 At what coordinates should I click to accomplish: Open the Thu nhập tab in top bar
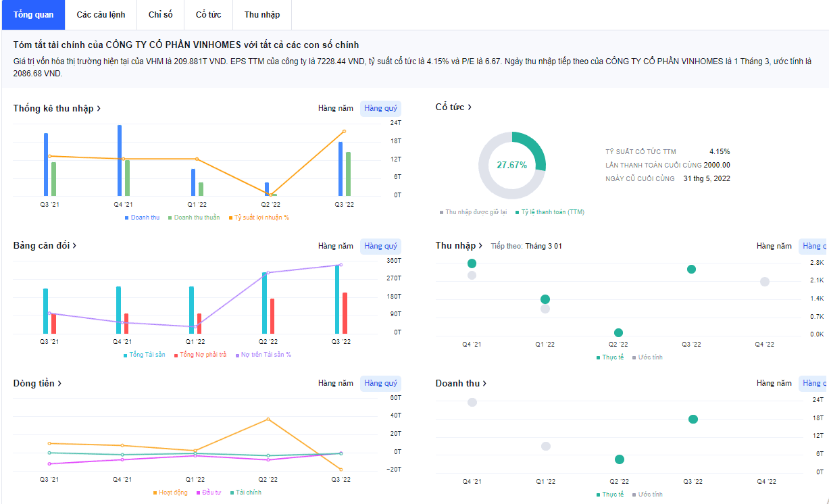[x=262, y=15]
